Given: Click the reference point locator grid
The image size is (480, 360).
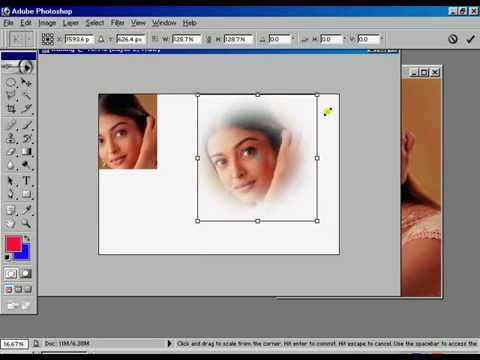Looking at the screenshot, I should point(48,39).
